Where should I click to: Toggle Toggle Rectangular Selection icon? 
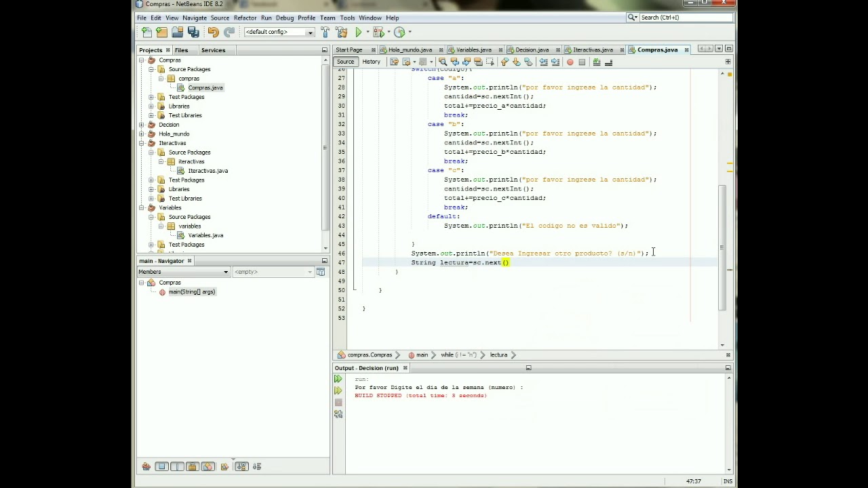[490, 62]
